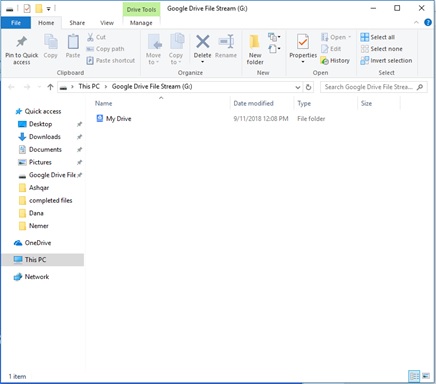Go Forward with the right arrow

(27, 87)
